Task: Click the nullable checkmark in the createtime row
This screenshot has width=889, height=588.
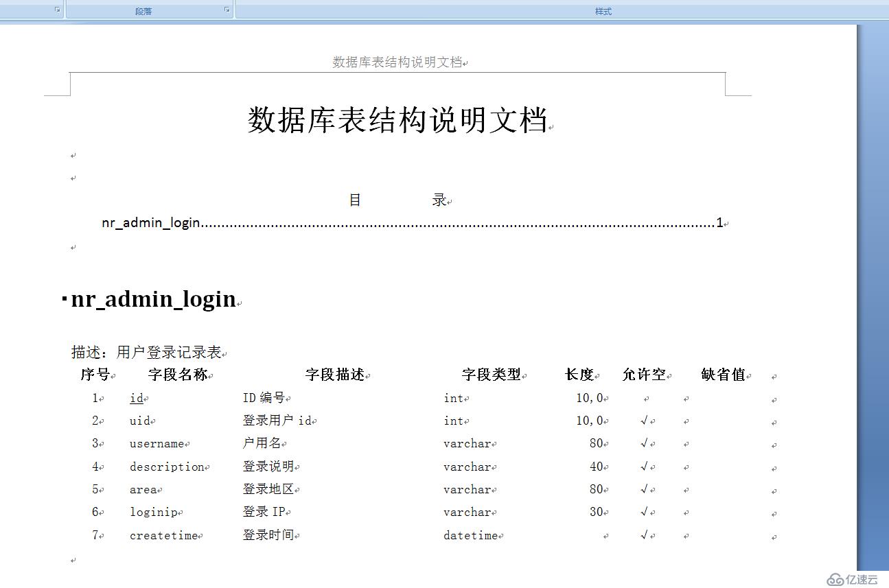Action: click(644, 534)
